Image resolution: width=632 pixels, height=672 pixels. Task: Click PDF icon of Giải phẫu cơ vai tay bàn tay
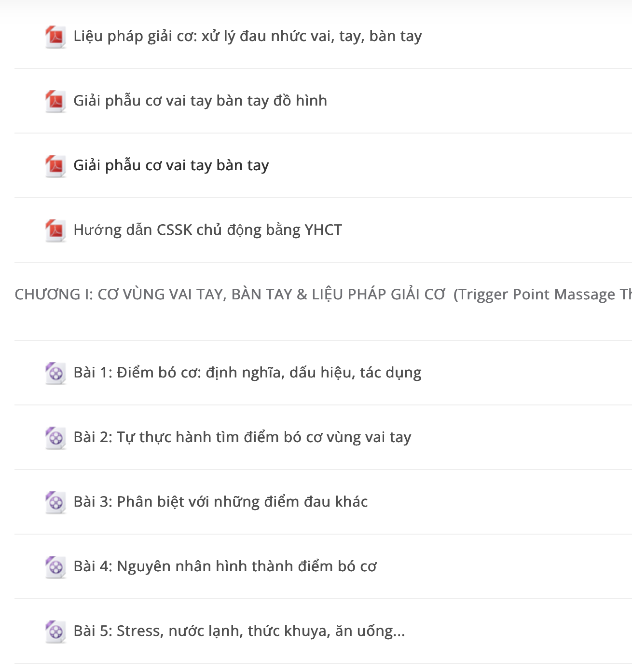pos(55,166)
